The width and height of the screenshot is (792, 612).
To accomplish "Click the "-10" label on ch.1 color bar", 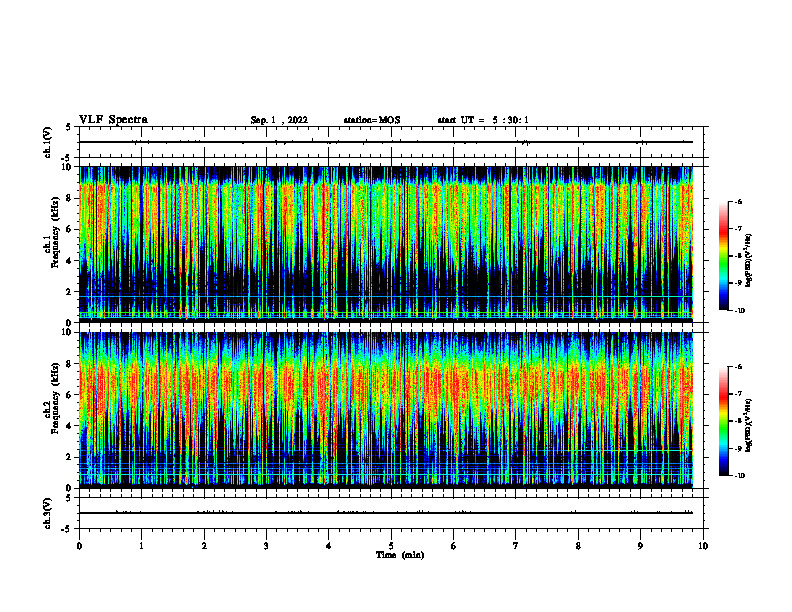I will (x=740, y=311).
